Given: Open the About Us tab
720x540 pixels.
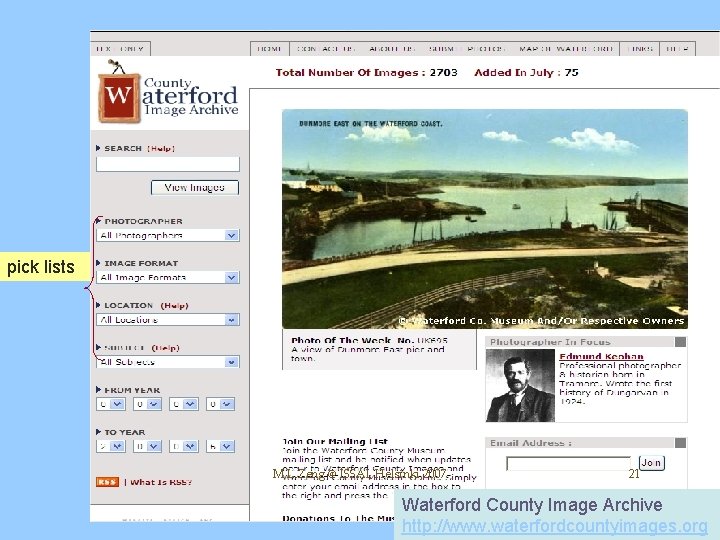Looking at the screenshot, I should coord(392,49).
